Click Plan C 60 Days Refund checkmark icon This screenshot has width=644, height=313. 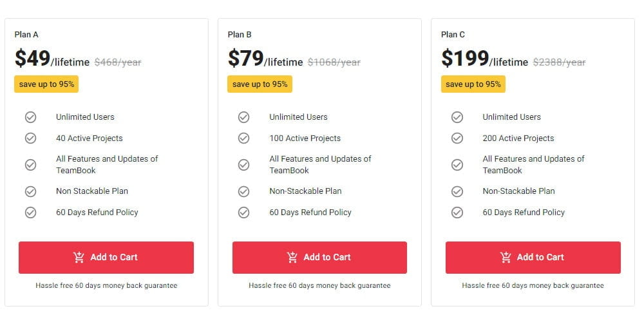pos(457,213)
